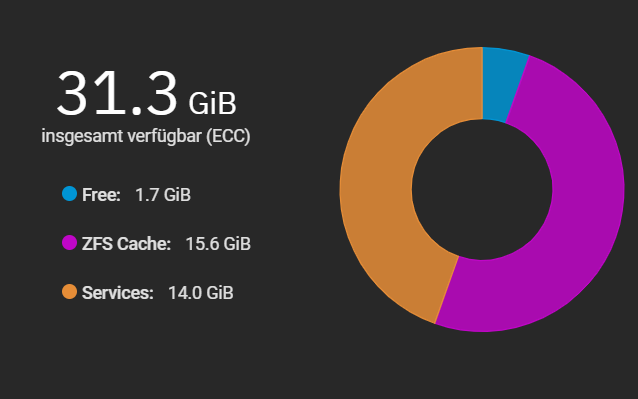Click the empty center of the donut chart
Screen dimensions: 638x399
click(482, 190)
